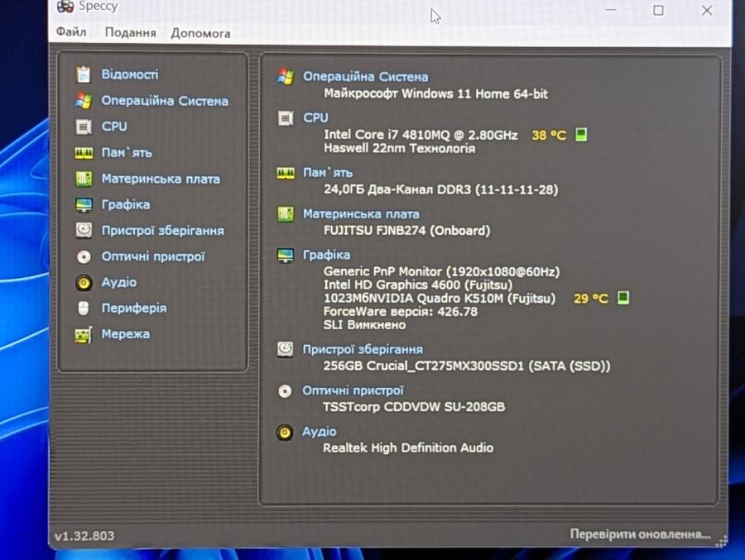Click green GPU temperature indicator next to 29 °C
The height and width of the screenshot is (560, 745).
(x=622, y=297)
